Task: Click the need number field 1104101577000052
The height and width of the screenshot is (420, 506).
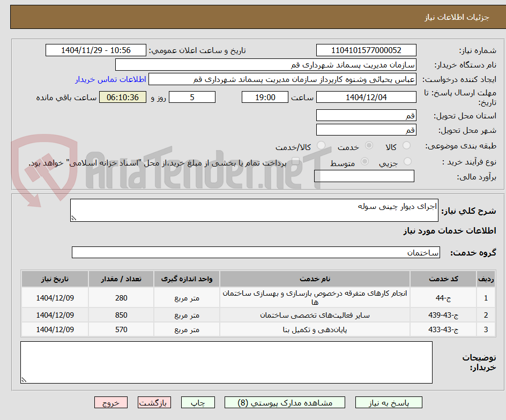Action: tap(366, 50)
